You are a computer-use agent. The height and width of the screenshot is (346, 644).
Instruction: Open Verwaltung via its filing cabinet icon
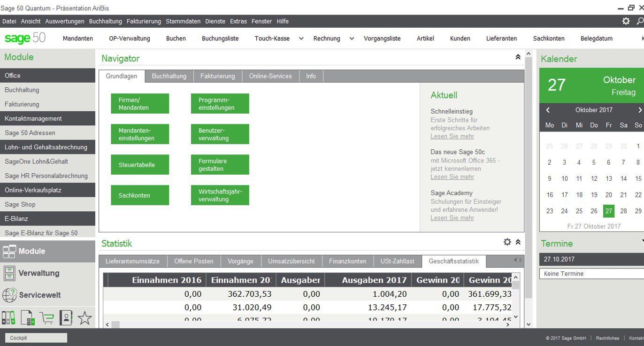[9, 273]
